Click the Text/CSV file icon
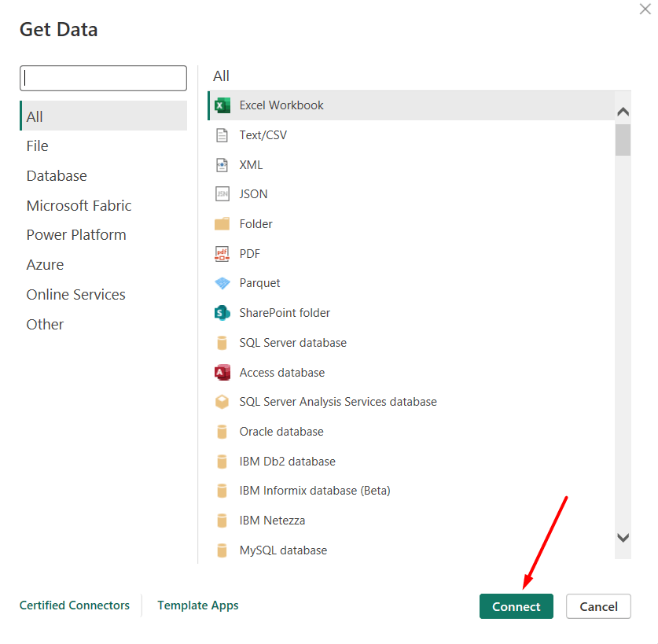Screen dimensions: 658x644 pos(222,135)
